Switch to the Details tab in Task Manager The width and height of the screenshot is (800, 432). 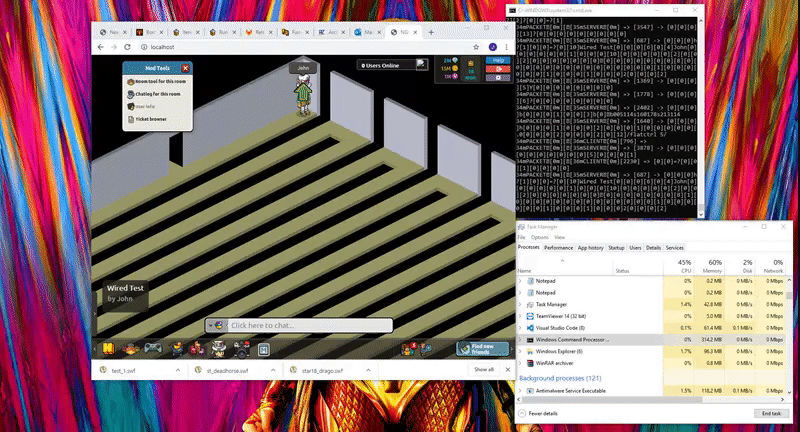click(653, 248)
